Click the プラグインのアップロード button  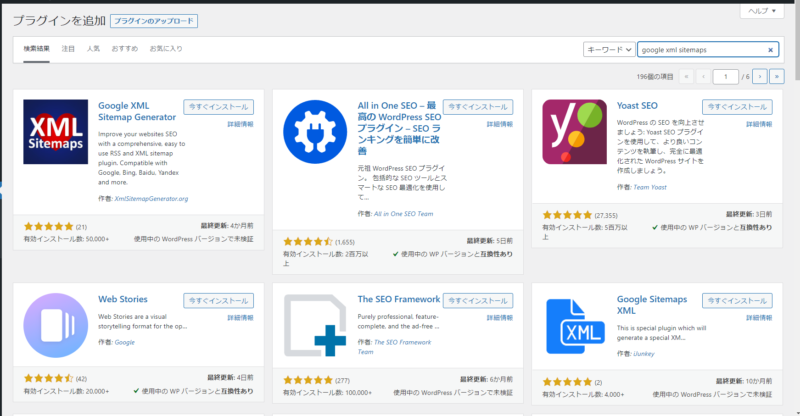[154, 21]
